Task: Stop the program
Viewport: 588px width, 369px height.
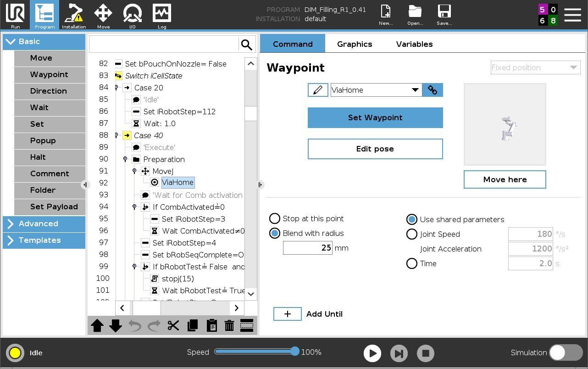Action: (426, 353)
